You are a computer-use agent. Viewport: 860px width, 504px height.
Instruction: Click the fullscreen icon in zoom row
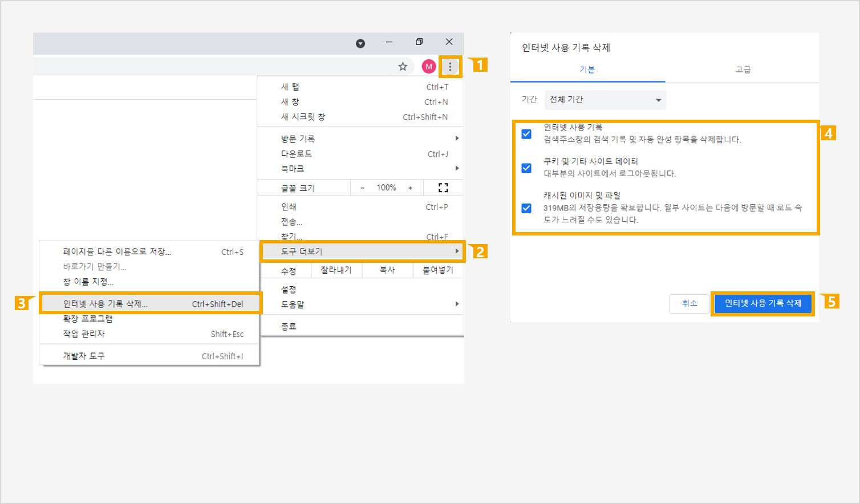tap(443, 188)
